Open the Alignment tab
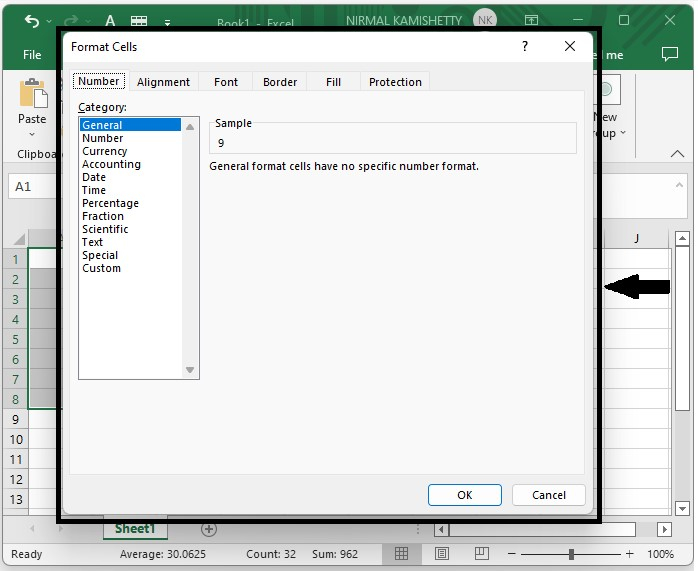698x571 pixels. pyautogui.click(x=163, y=82)
